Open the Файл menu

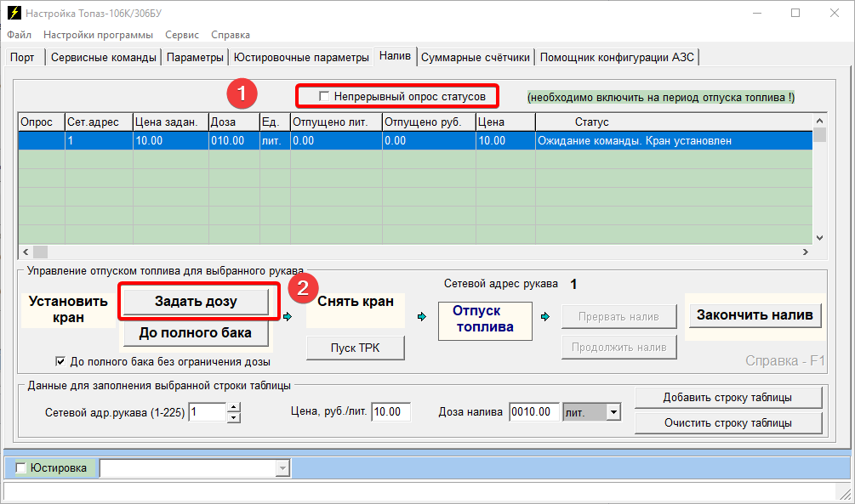19,35
